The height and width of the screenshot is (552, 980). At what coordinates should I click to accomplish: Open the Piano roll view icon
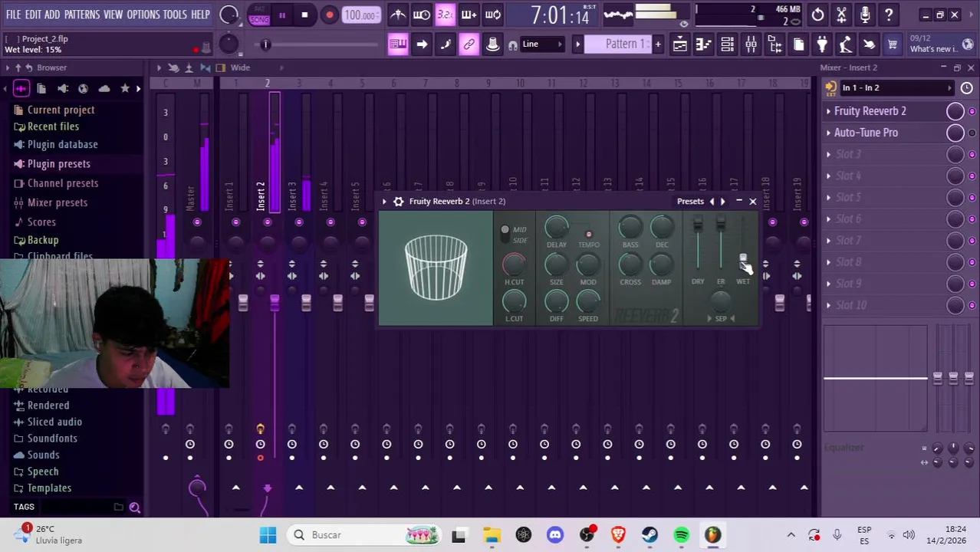[703, 44]
